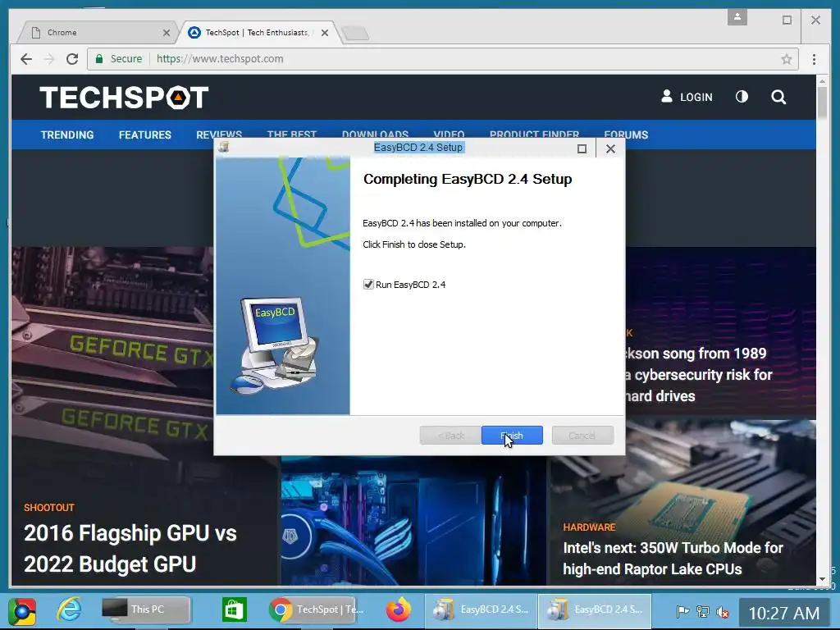840x630 pixels.
Task: Bookmark this page with the star icon
Action: click(x=787, y=59)
